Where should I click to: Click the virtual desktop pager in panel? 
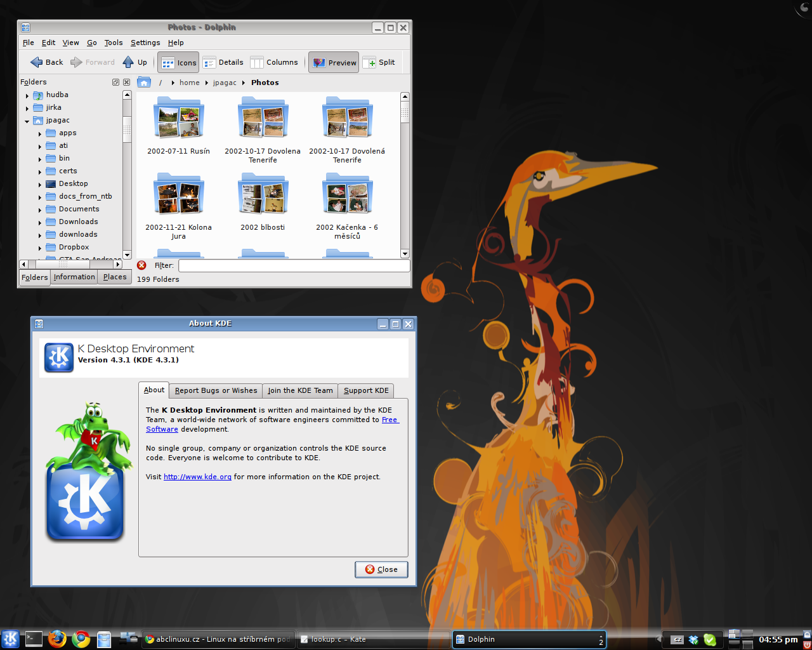click(x=740, y=639)
